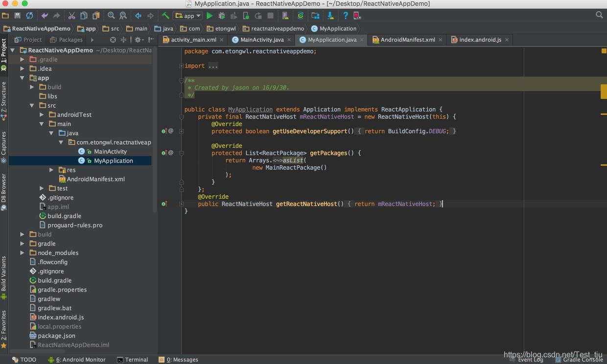Toggle code fold for getUseDeveloperSupport method
This screenshot has height=364, width=607.
click(x=181, y=131)
